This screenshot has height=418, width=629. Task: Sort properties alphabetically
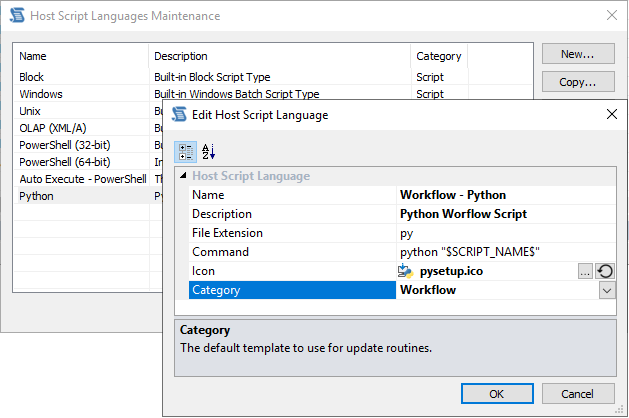pos(208,151)
